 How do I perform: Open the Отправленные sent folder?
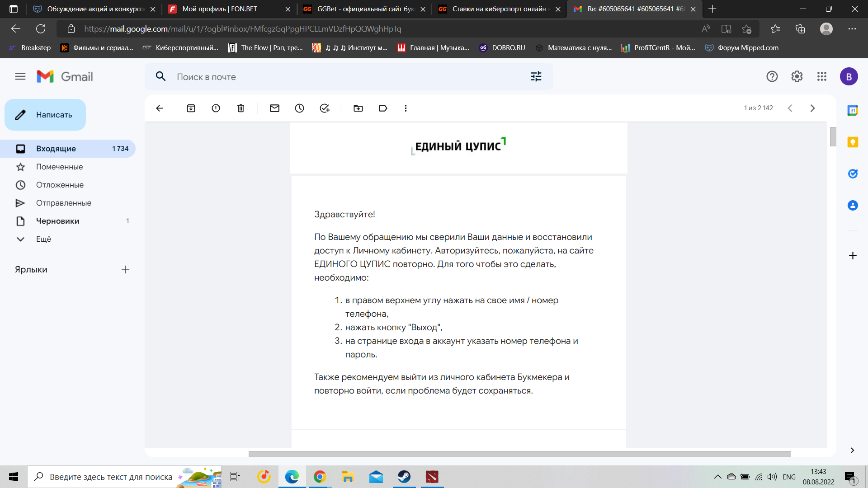click(68, 203)
